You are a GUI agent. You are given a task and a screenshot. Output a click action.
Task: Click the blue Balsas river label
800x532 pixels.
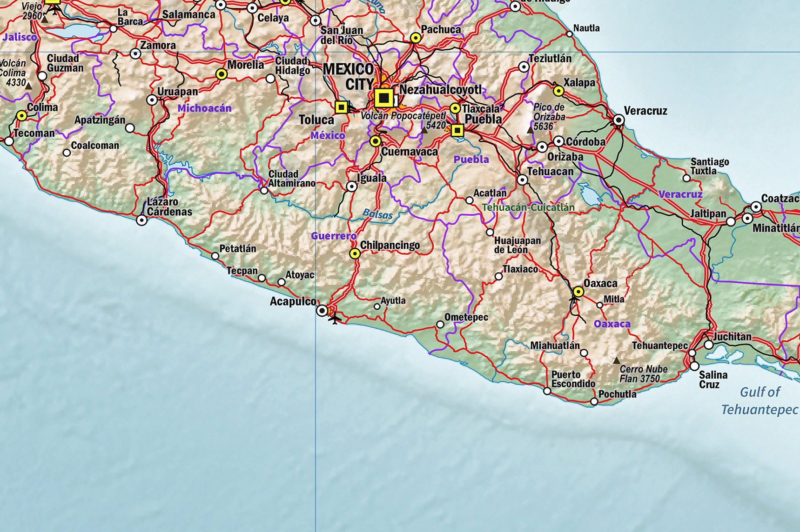pos(377,214)
